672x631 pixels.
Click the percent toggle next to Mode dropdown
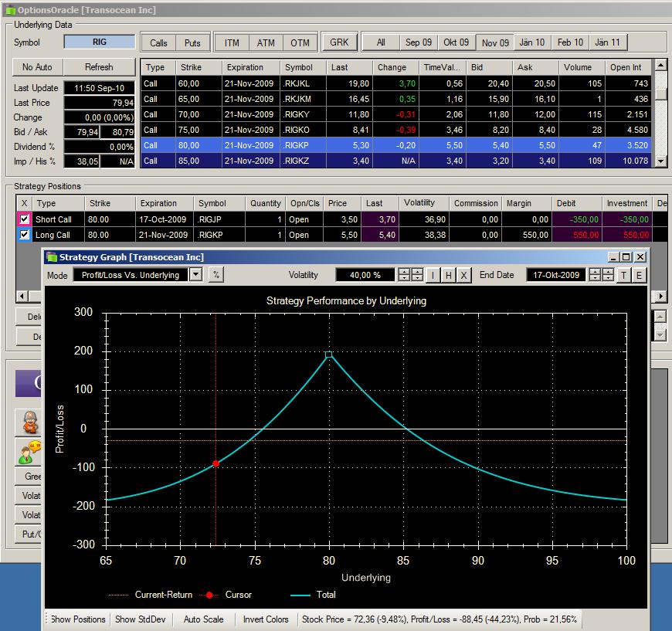click(x=216, y=275)
